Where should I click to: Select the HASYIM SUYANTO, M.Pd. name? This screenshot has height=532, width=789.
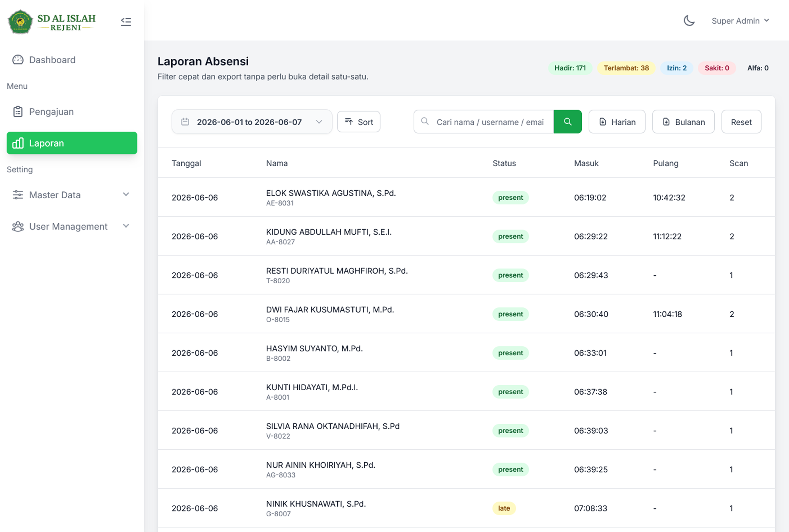click(x=315, y=349)
